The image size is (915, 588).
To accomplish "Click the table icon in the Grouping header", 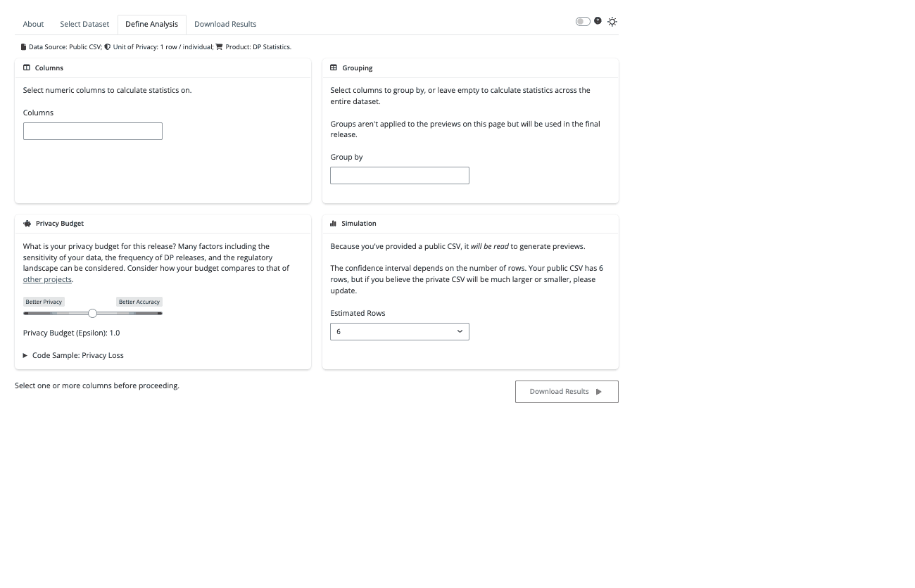I will (334, 68).
